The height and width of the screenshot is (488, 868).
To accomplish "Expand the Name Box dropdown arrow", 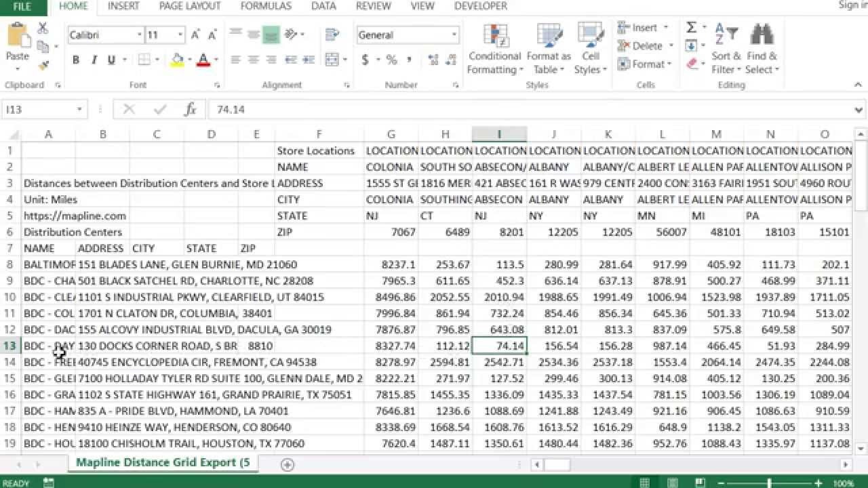I will coord(79,109).
